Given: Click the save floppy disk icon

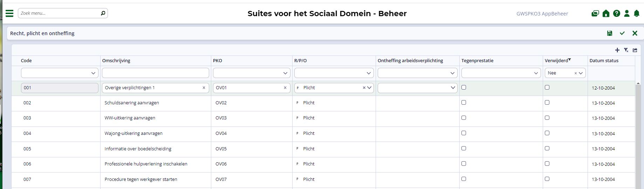Looking at the screenshot, I should (x=610, y=33).
